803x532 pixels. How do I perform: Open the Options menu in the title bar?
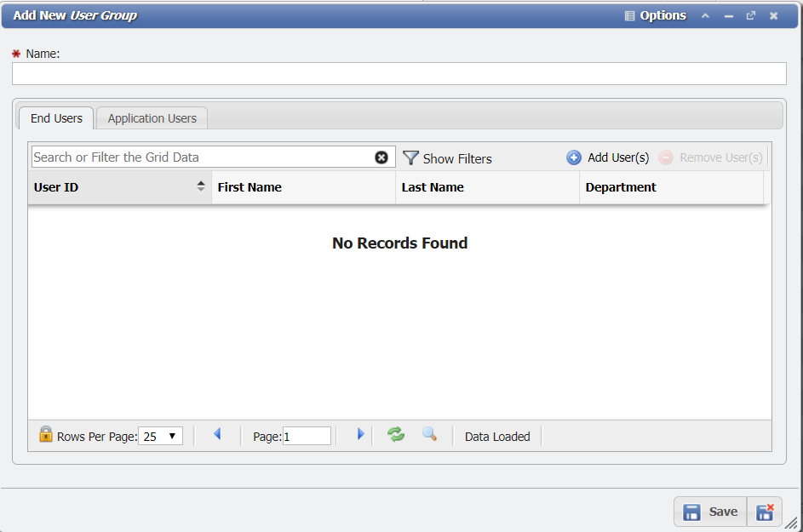(662, 14)
